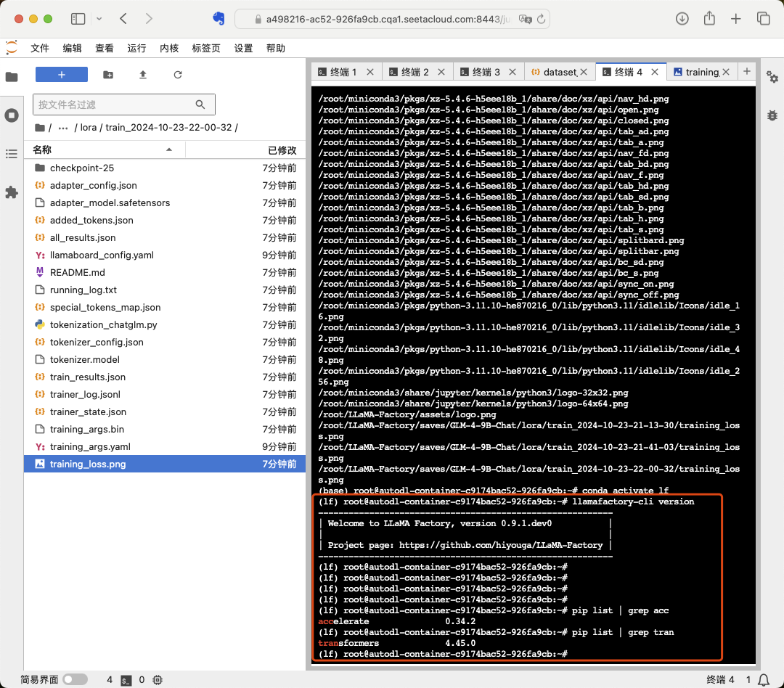Open the extension manager puzzle icon
Image resolution: width=784 pixels, height=688 pixels.
click(12, 192)
